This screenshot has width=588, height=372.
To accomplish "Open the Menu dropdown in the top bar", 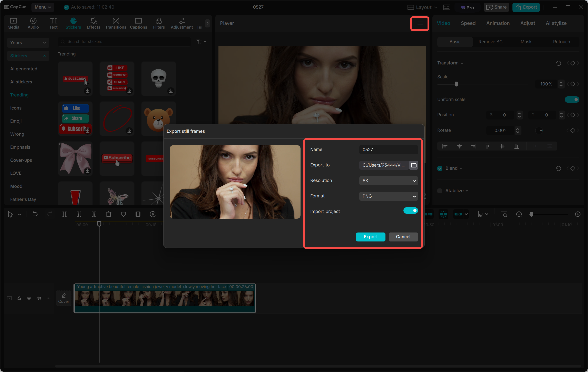I will pyautogui.click(x=42, y=7).
